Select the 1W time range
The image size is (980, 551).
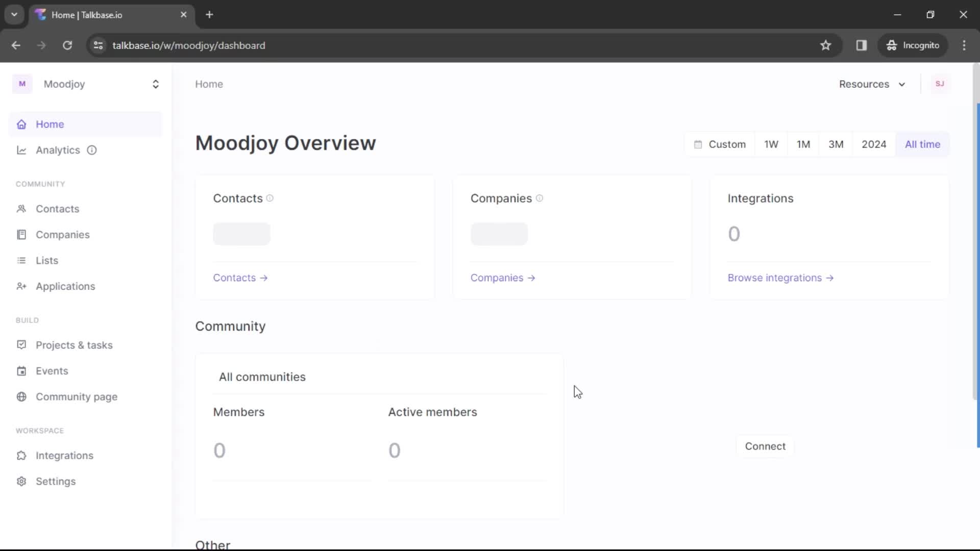(771, 144)
